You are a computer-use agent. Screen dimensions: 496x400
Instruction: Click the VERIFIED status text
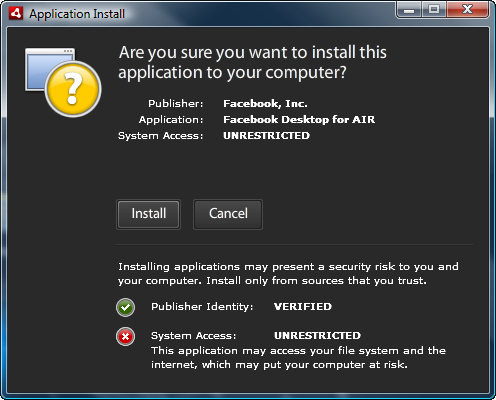click(303, 306)
